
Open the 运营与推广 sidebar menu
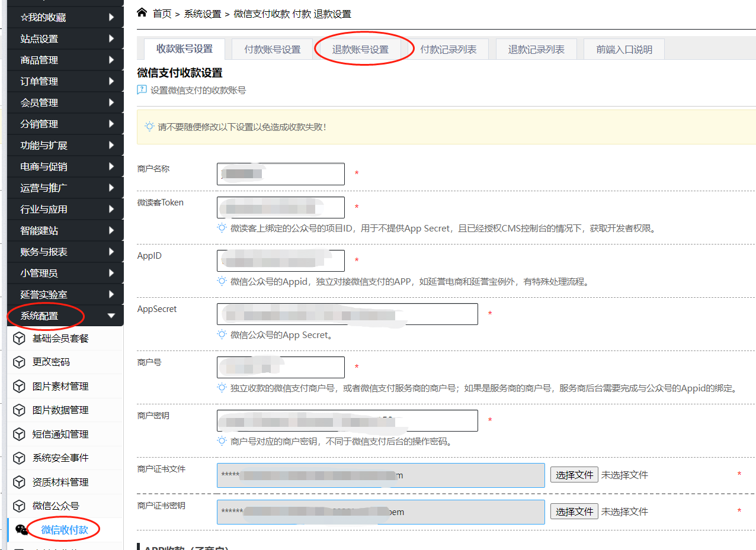pyautogui.click(x=65, y=188)
